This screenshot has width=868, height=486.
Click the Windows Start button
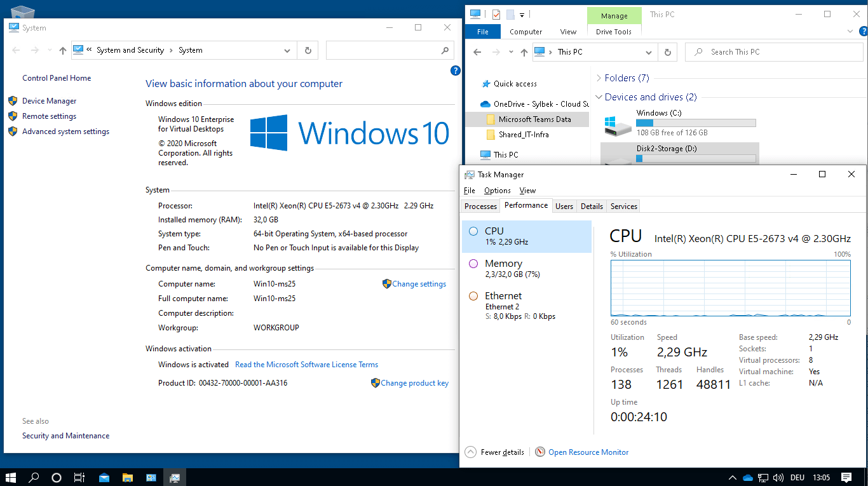point(10,477)
